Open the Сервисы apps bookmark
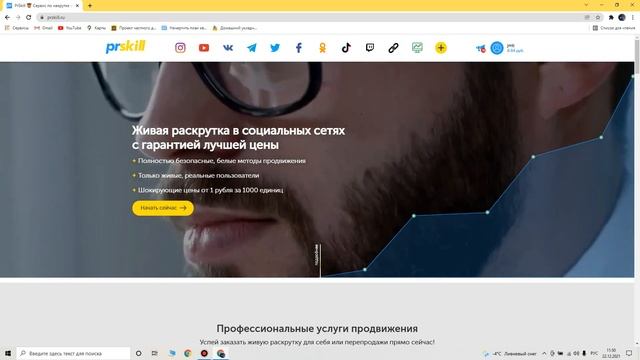This screenshot has width=640, height=360. click(x=17, y=28)
